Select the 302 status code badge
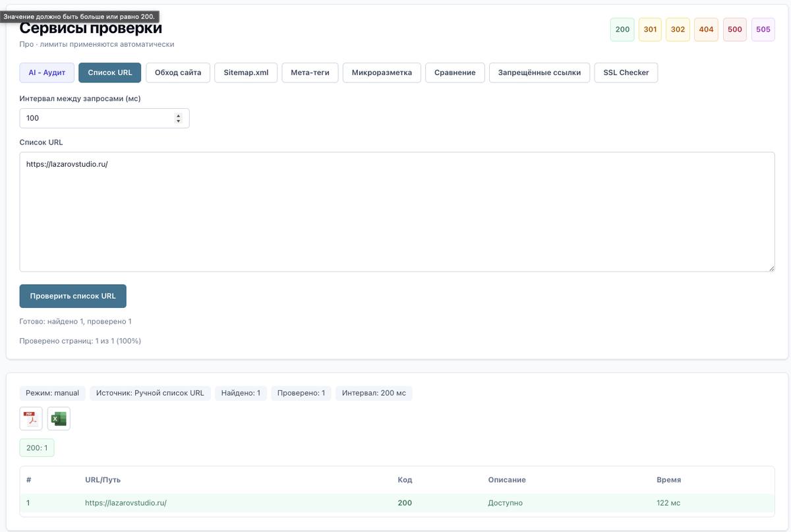The width and height of the screenshot is (791, 532). 678,30
